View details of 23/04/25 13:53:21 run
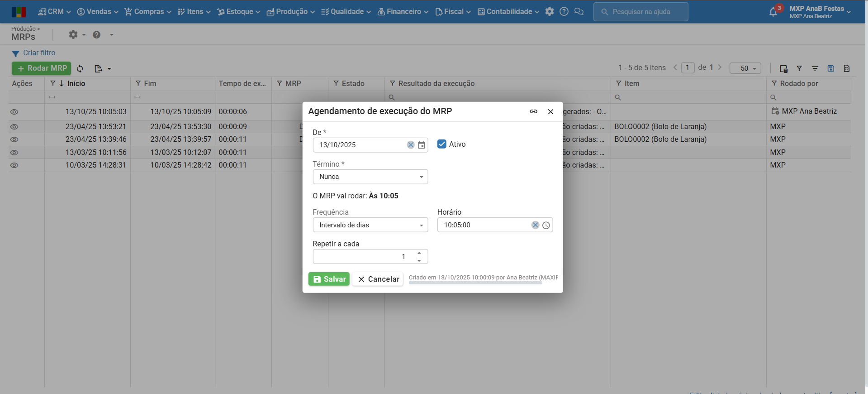This screenshot has width=868, height=394. point(14,127)
